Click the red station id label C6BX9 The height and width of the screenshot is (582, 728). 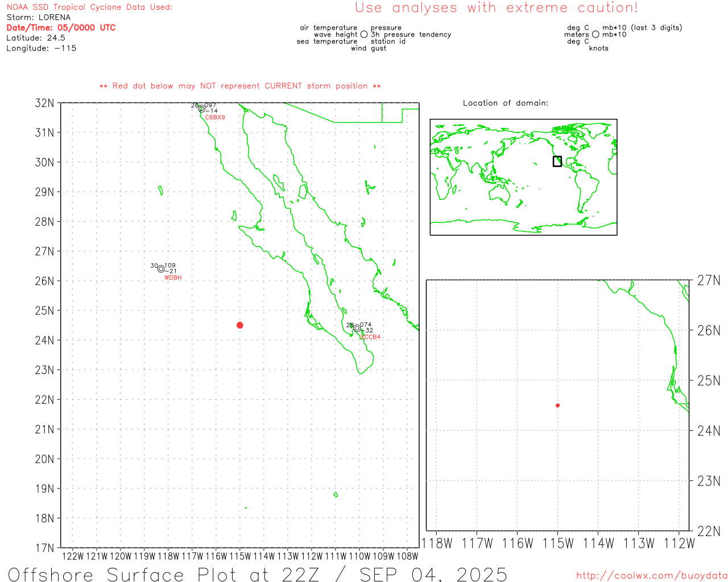click(215, 118)
